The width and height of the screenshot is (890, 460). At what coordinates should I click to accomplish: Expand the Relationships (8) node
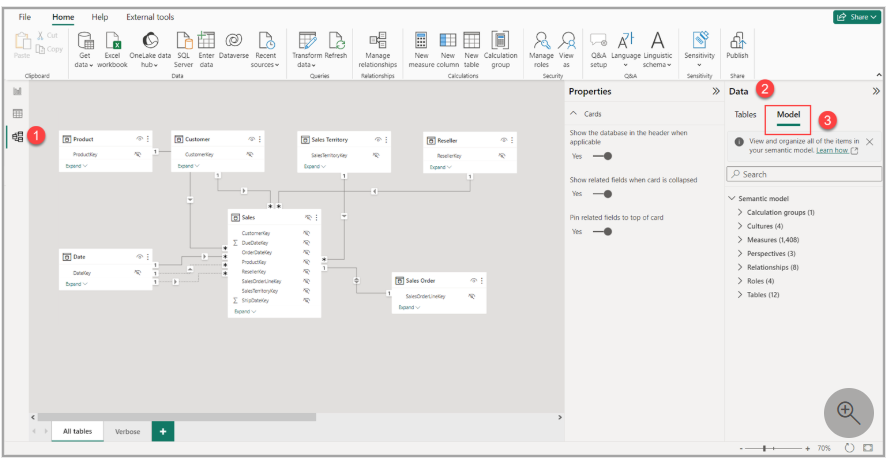(740, 267)
